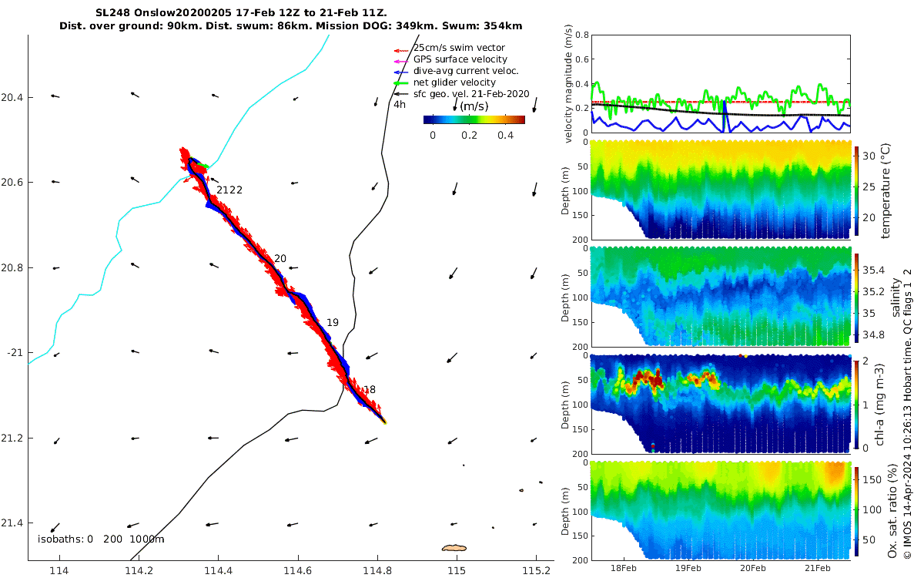Select the velocity (m/s) color bar on map
Image resolution: width=924 pixels, height=578 pixels.
click(x=474, y=119)
